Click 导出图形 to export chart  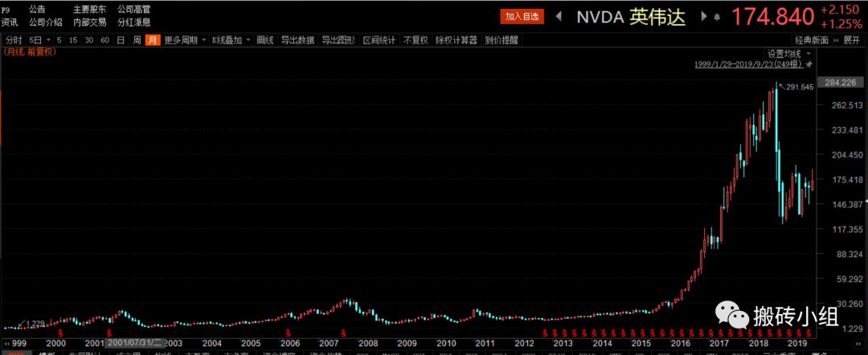click(x=338, y=40)
